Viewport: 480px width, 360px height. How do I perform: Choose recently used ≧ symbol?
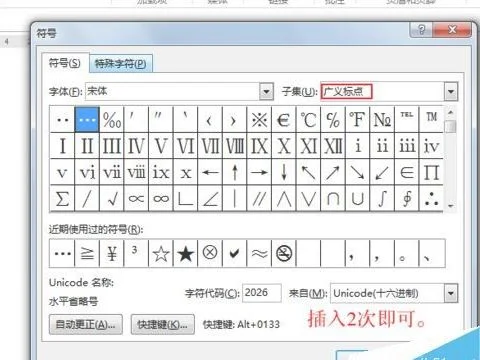(87, 253)
